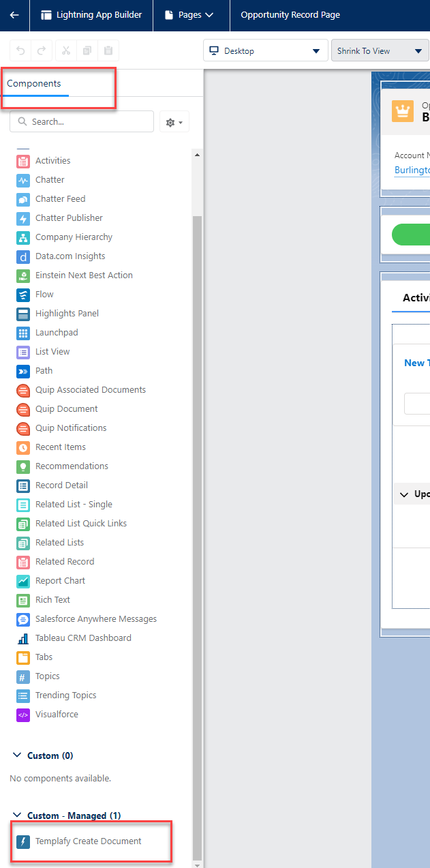The width and height of the screenshot is (430, 868).
Task: Select the Recent Items clock icon
Action: (23, 447)
